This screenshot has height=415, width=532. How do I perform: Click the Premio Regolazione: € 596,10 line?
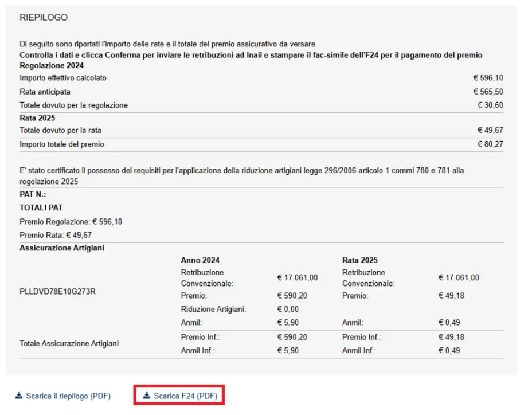coord(71,221)
